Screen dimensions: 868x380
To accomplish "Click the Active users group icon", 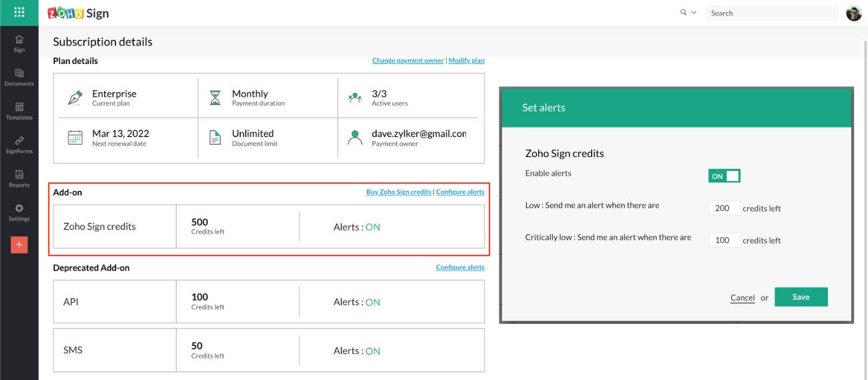I will click(355, 98).
